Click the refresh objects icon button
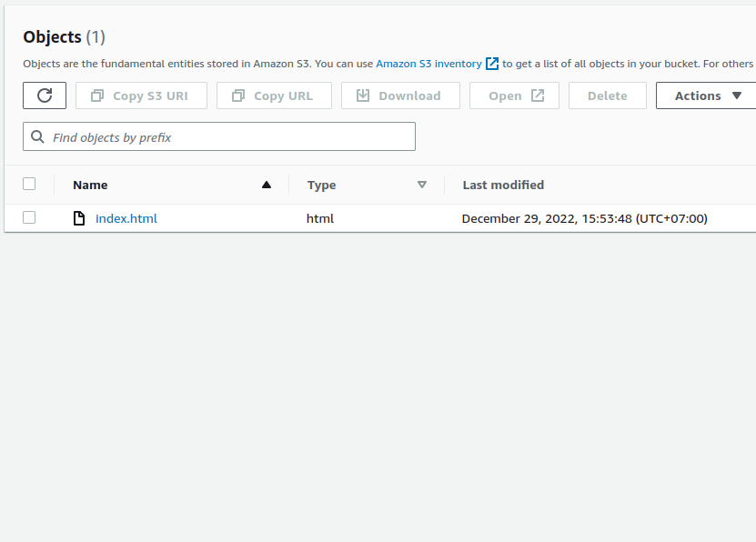 (45, 95)
